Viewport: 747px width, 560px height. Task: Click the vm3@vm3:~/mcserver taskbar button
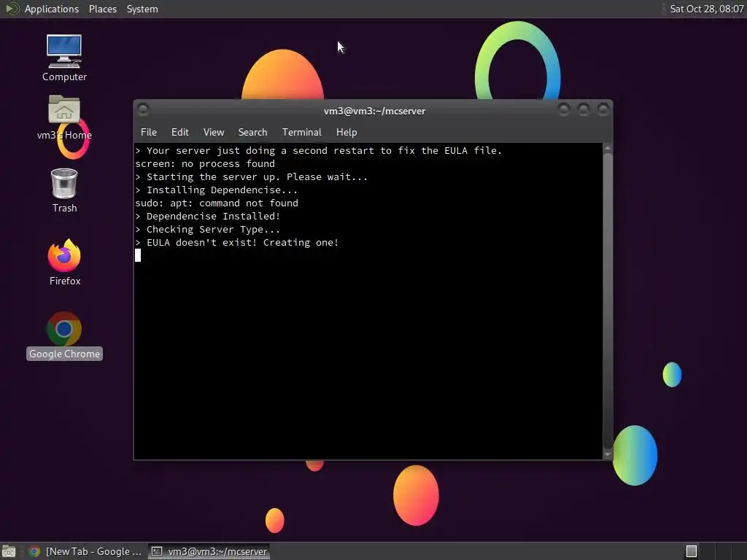209,551
